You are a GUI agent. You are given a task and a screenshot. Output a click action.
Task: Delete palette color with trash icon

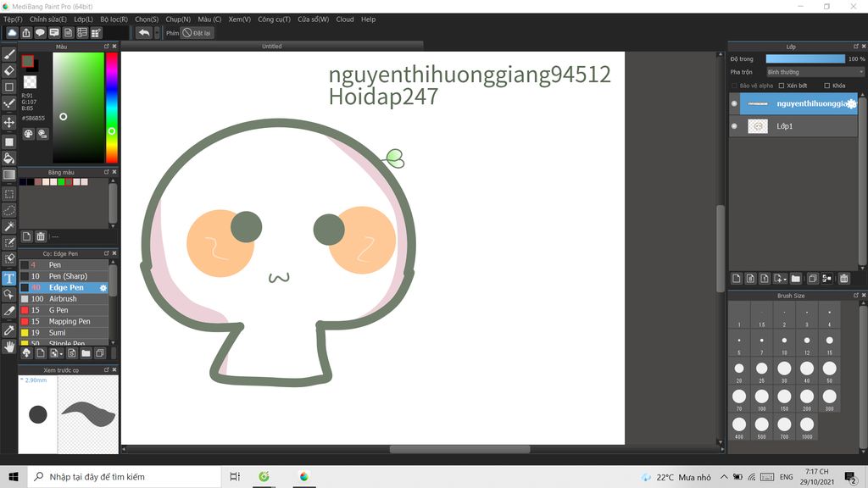click(x=41, y=237)
